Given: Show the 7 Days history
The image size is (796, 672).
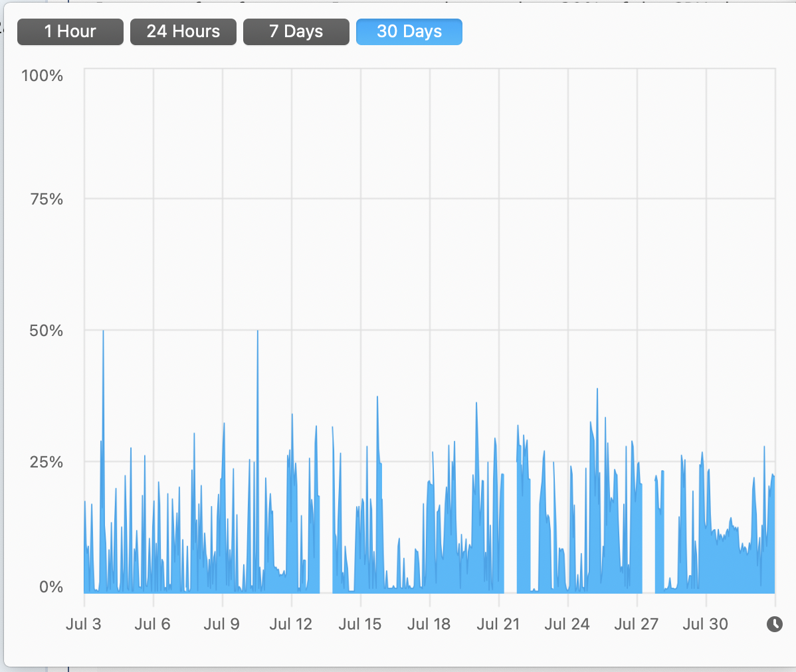Looking at the screenshot, I should click(x=296, y=31).
